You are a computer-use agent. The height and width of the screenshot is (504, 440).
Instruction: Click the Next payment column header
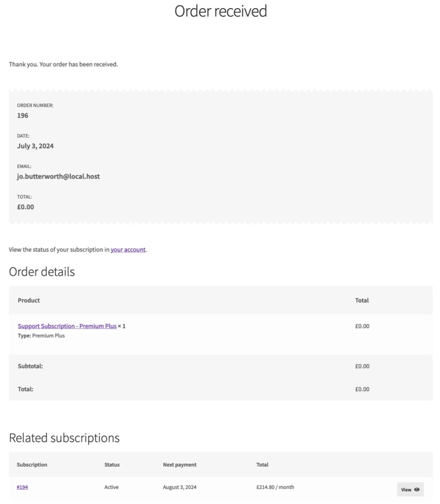tap(180, 465)
